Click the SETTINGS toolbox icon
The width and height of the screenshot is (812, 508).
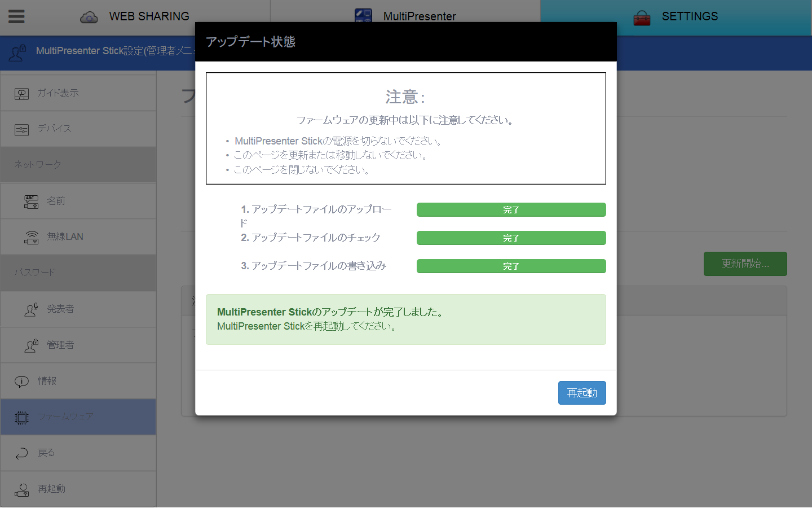pos(641,17)
